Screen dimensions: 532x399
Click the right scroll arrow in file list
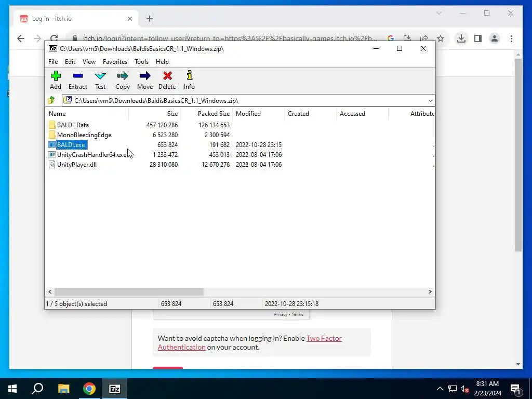pyautogui.click(x=430, y=292)
